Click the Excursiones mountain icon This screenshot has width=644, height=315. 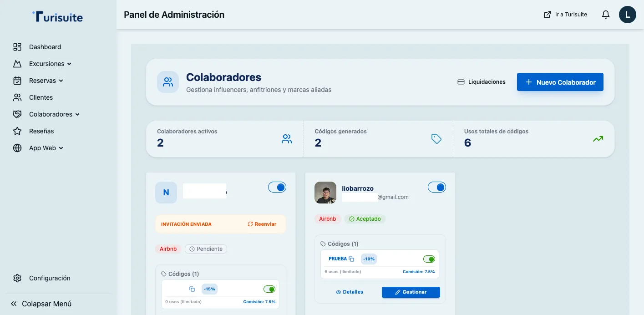click(17, 64)
